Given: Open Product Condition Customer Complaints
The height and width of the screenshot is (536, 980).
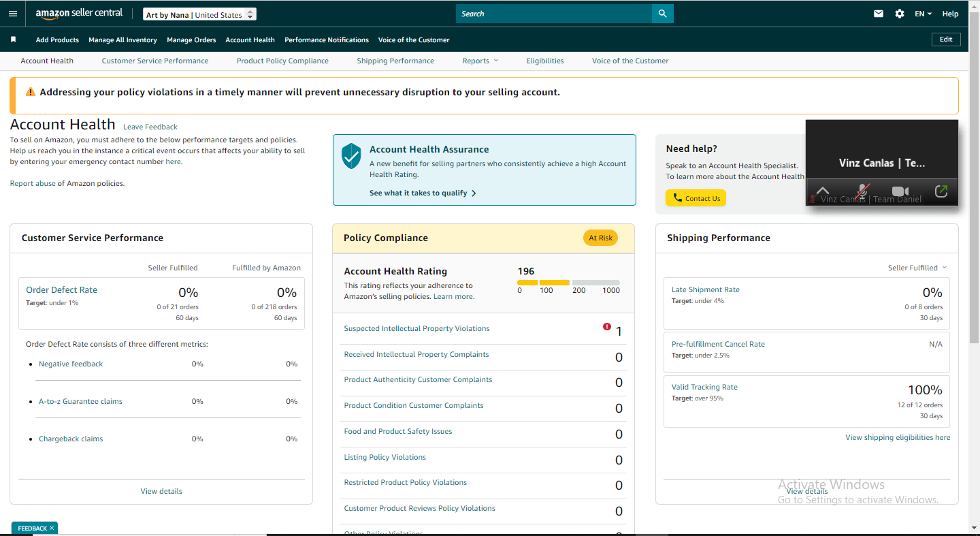Looking at the screenshot, I should [x=414, y=405].
